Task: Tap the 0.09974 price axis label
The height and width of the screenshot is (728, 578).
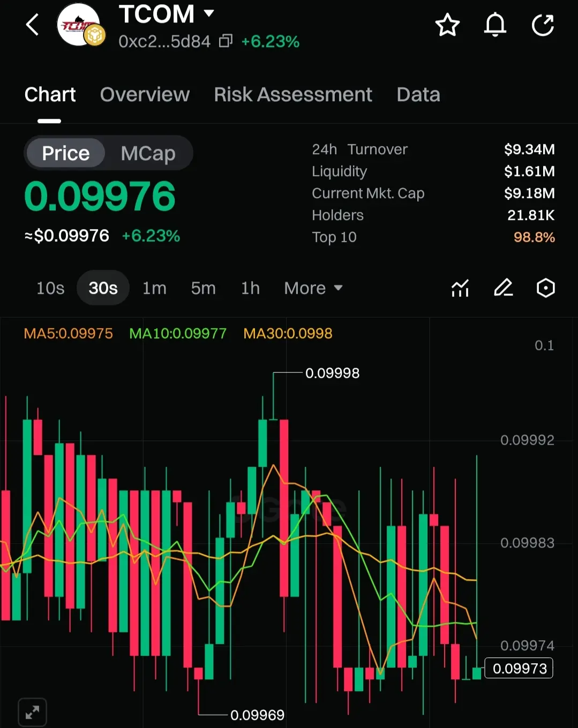Action: [527, 646]
